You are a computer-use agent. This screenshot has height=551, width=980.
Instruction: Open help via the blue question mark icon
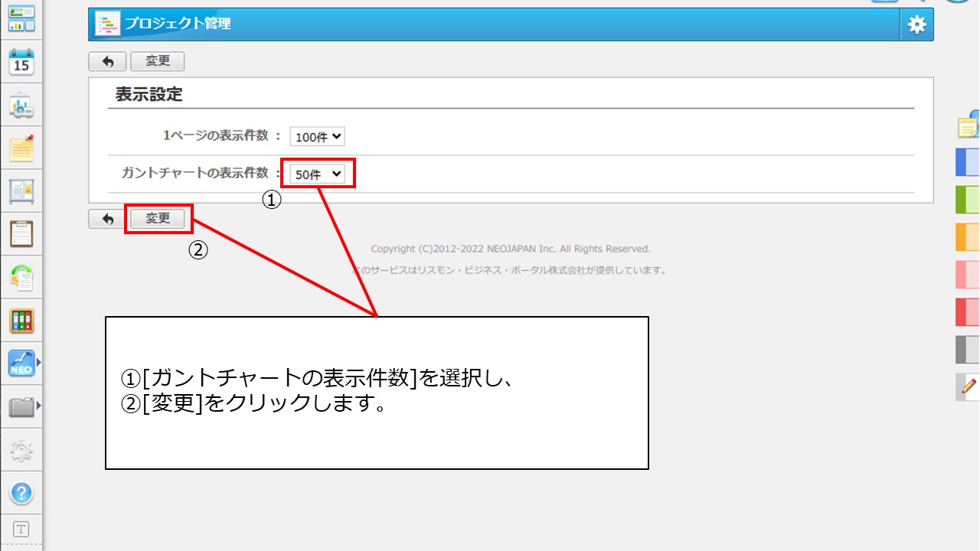click(21, 492)
